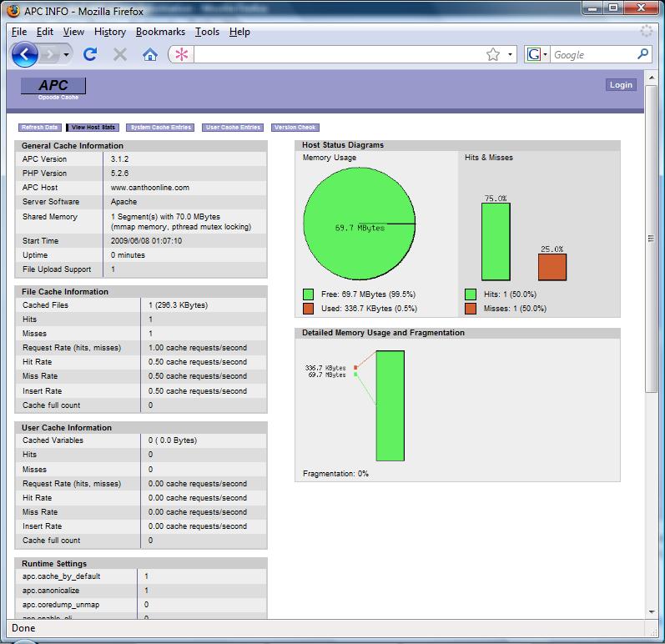Minimize the Firefox window

point(592,8)
